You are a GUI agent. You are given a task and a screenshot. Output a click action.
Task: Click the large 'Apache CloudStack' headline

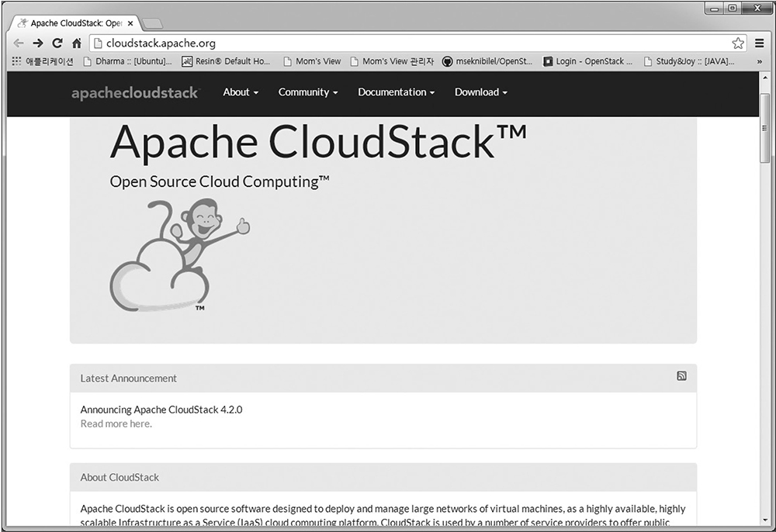(x=319, y=142)
